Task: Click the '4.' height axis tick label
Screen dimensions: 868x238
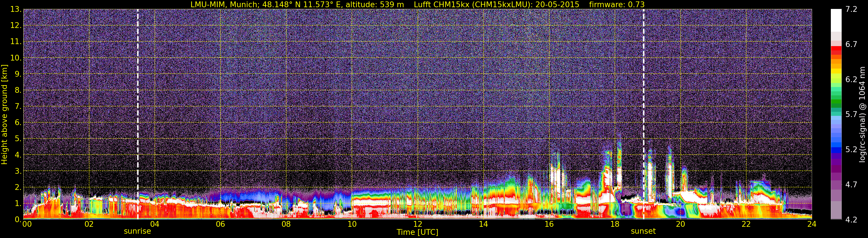Action: point(18,155)
